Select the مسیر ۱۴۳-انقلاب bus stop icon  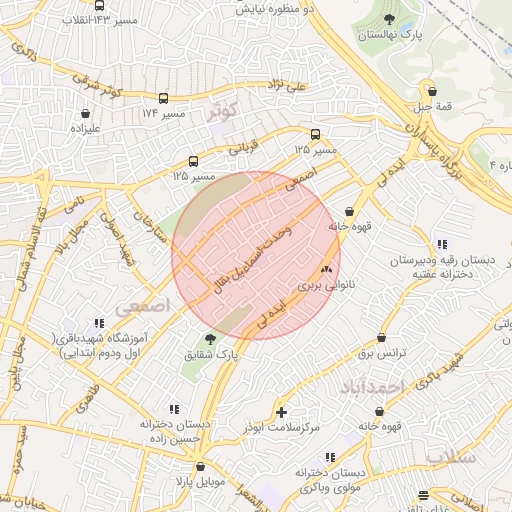(x=99, y=5)
